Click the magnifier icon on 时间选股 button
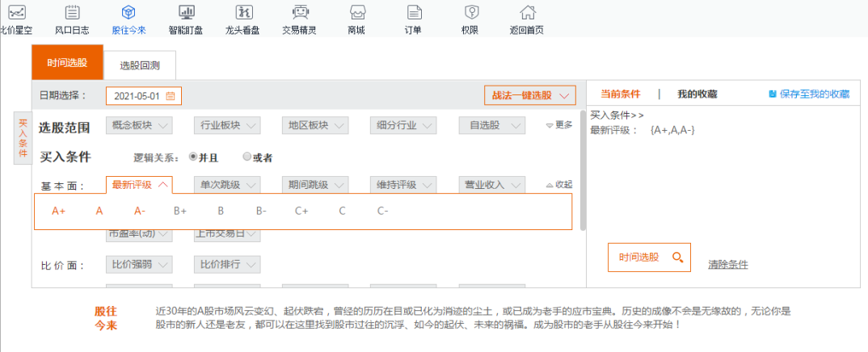This screenshot has height=352, width=868. [677, 258]
